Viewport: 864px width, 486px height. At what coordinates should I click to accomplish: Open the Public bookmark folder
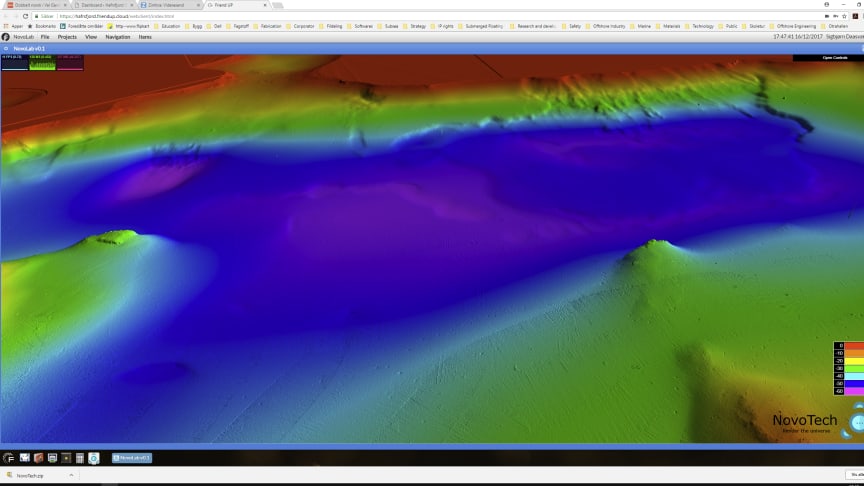[728, 26]
